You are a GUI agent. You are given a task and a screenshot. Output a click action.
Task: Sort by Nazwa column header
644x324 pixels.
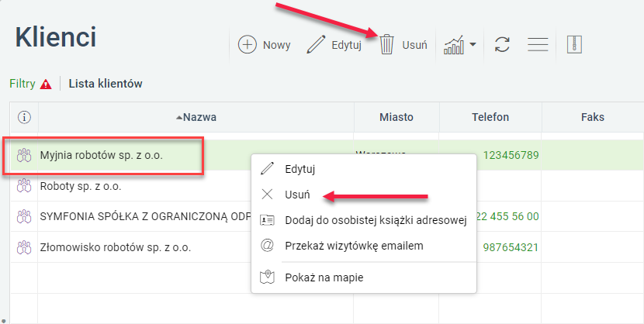click(196, 117)
